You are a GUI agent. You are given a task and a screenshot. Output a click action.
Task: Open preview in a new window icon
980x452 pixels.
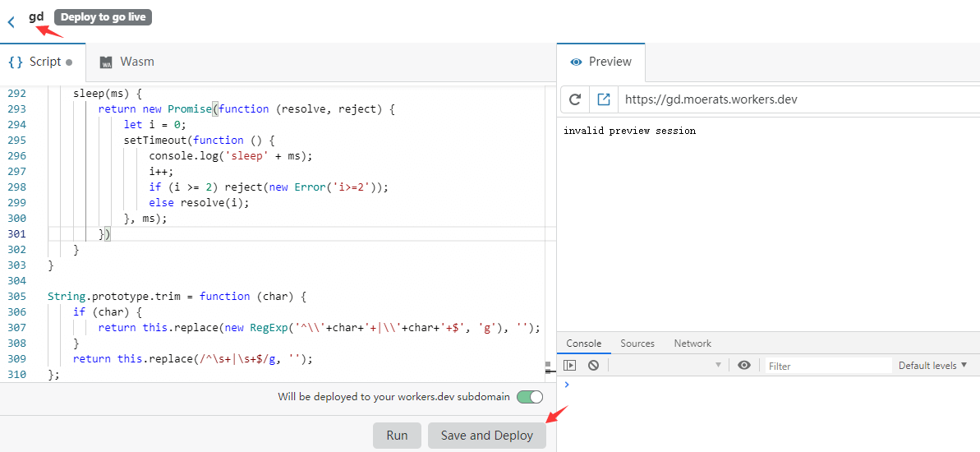tap(604, 99)
